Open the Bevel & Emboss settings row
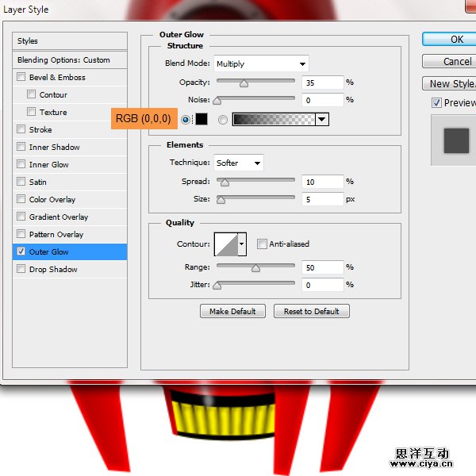 70,78
